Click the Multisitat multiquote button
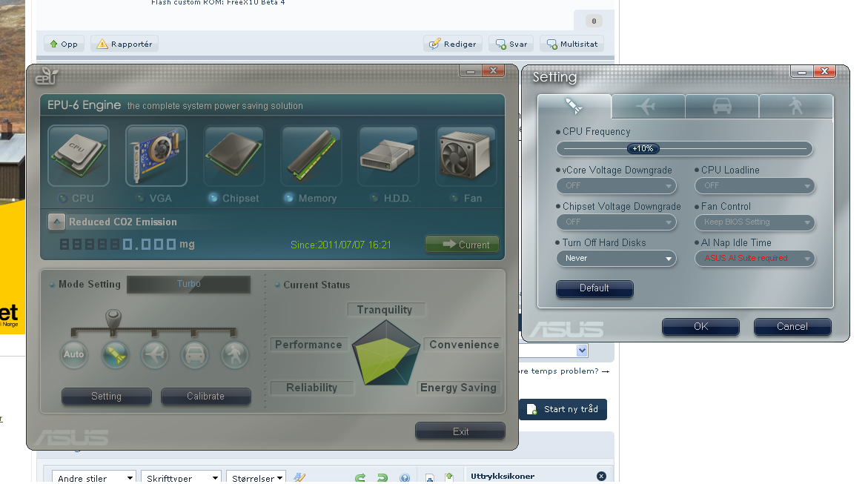The width and height of the screenshot is (868, 484). [x=572, y=44]
